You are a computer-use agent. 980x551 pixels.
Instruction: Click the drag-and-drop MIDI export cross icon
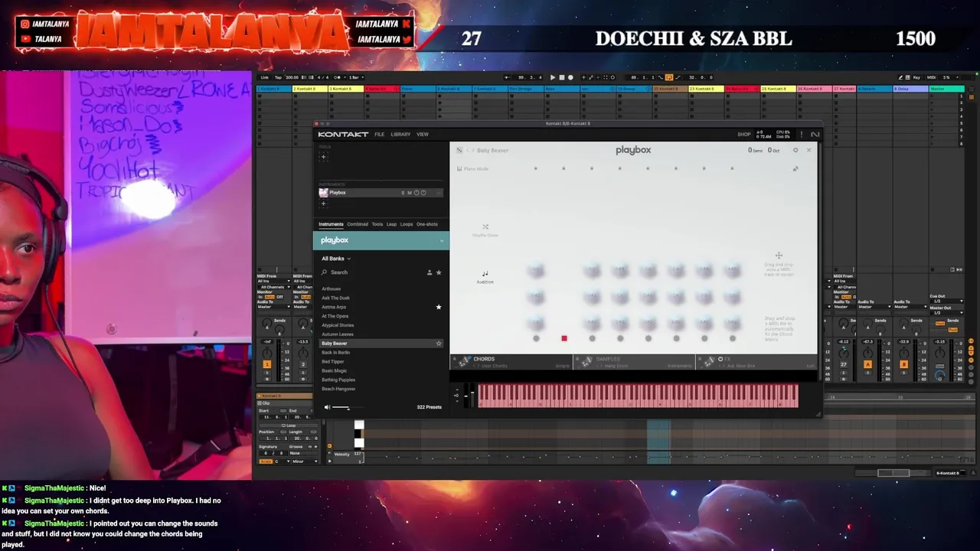point(779,256)
